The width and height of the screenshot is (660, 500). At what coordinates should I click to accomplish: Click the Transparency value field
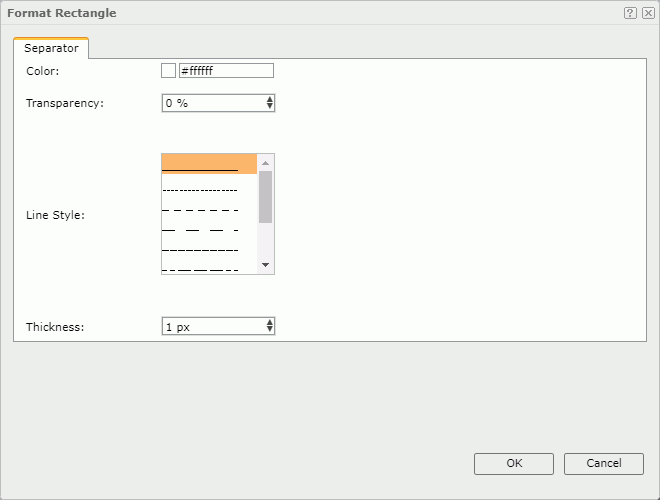214,103
